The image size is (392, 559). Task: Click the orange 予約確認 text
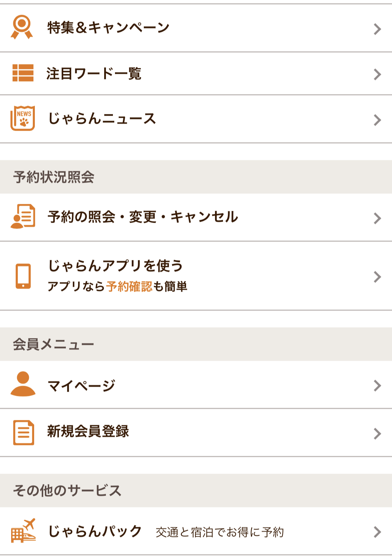129,286
